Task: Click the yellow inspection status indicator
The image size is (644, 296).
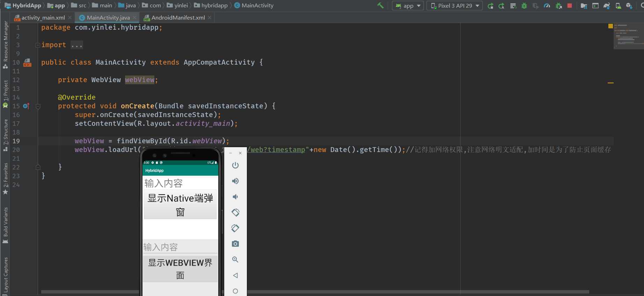Action: pos(610,26)
